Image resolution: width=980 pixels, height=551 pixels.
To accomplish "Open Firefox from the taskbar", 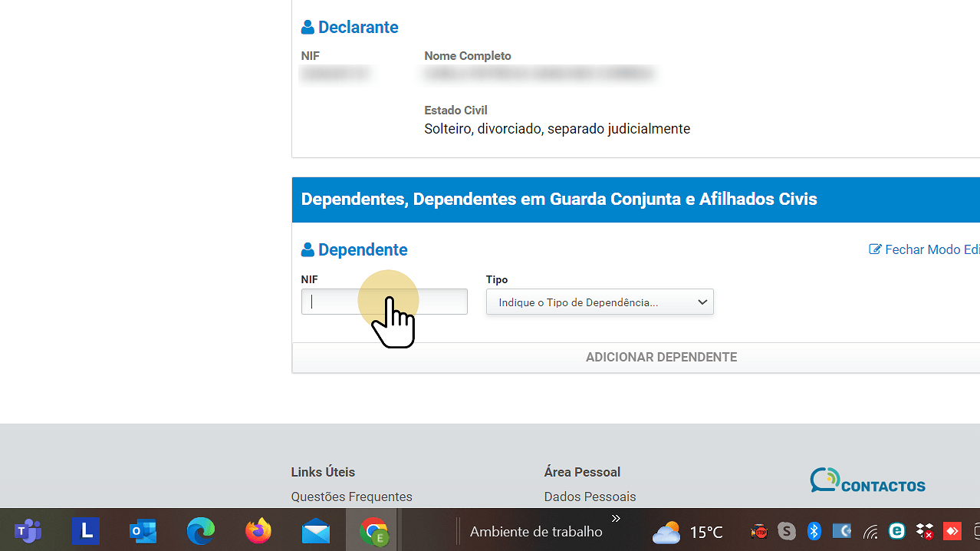I will (x=258, y=531).
